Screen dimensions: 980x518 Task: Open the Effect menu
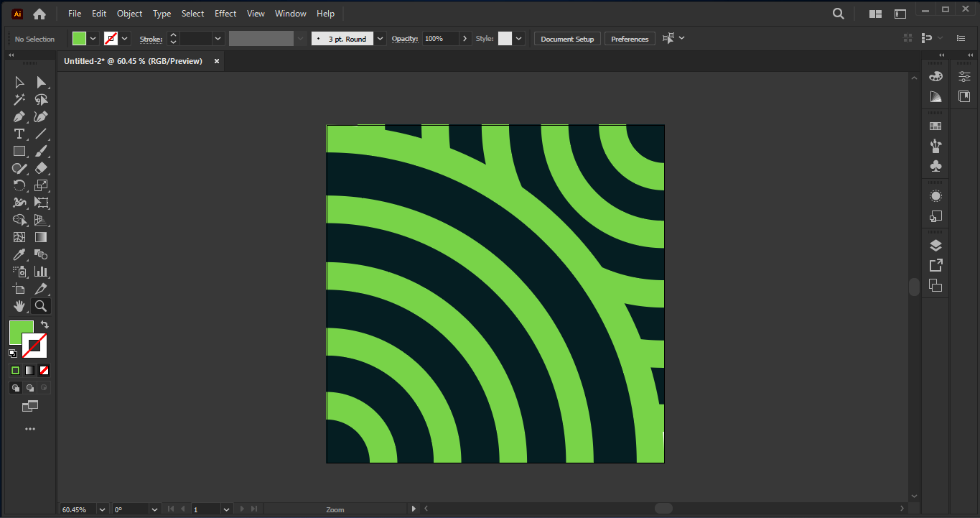pyautogui.click(x=225, y=14)
